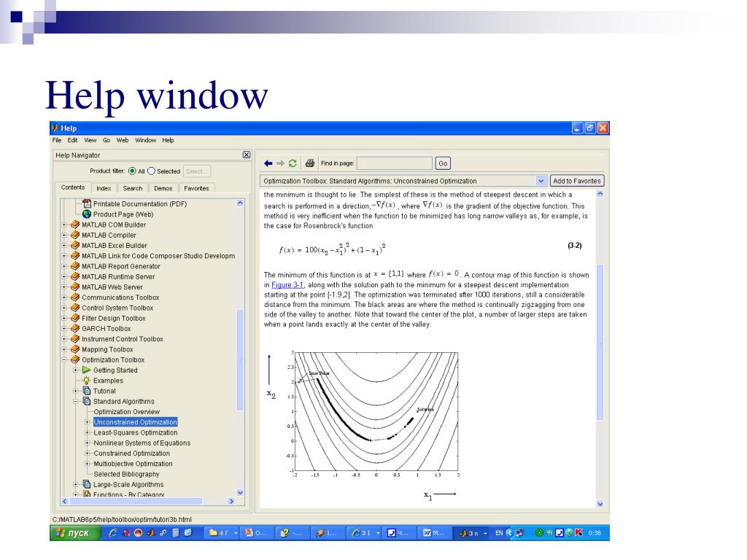The height and width of the screenshot is (560, 747).
Task: Click the Getting Started green arrow icon
Action: (x=87, y=370)
